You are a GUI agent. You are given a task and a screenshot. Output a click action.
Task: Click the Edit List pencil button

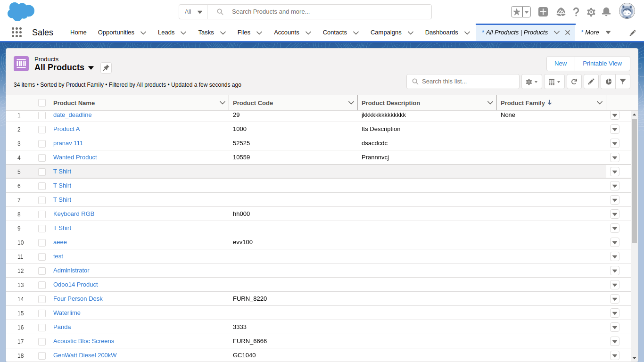(x=591, y=82)
